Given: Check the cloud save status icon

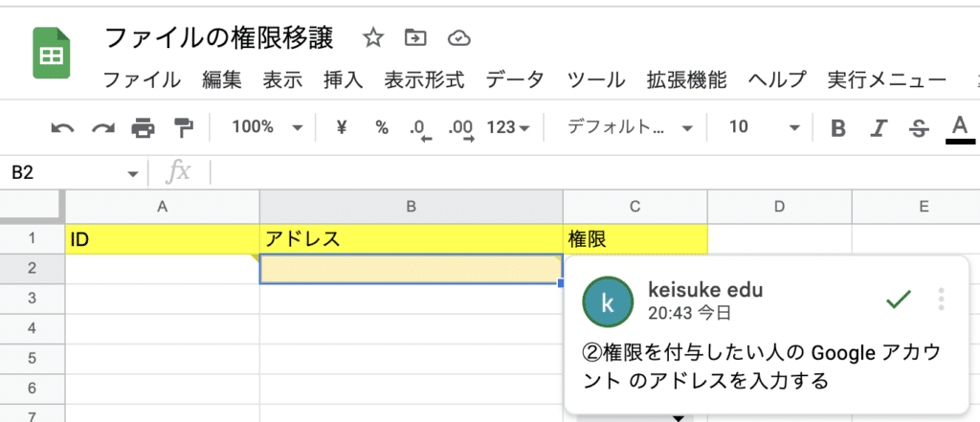Looking at the screenshot, I should pyautogui.click(x=459, y=39).
